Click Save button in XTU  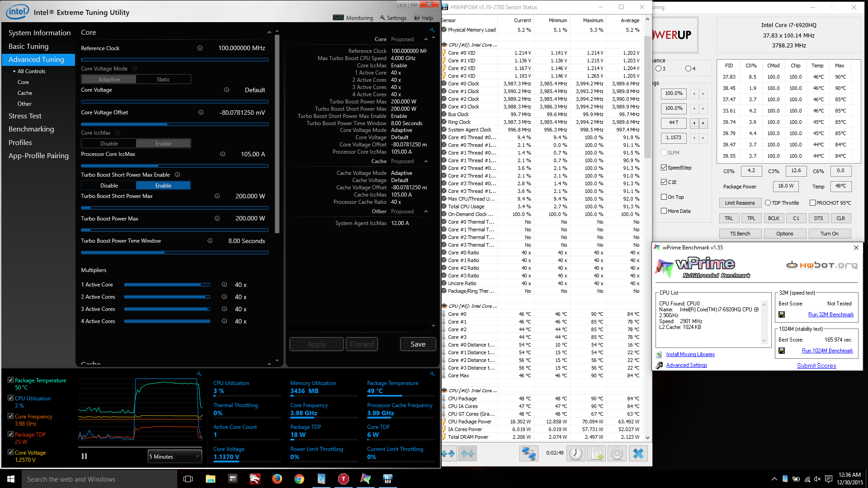tap(418, 344)
